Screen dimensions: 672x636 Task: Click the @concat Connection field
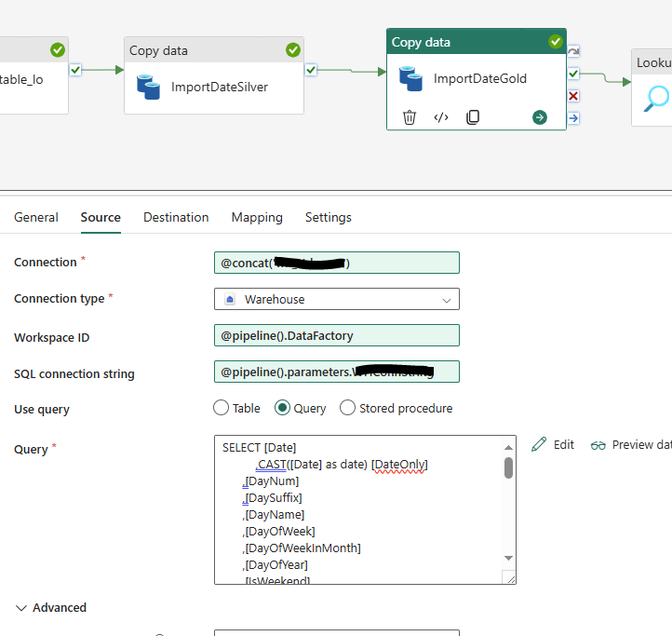[336, 263]
